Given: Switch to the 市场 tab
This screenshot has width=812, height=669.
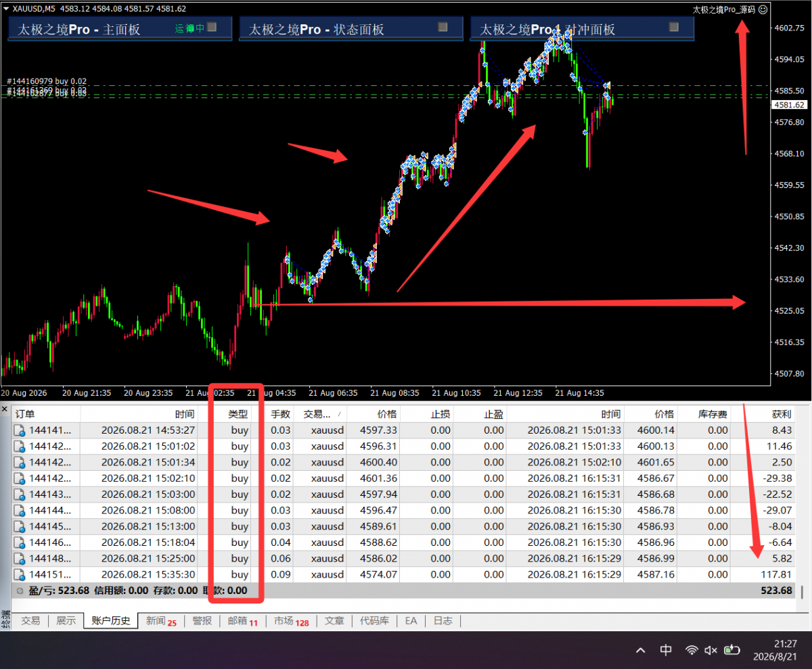Looking at the screenshot, I should [x=291, y=620].
